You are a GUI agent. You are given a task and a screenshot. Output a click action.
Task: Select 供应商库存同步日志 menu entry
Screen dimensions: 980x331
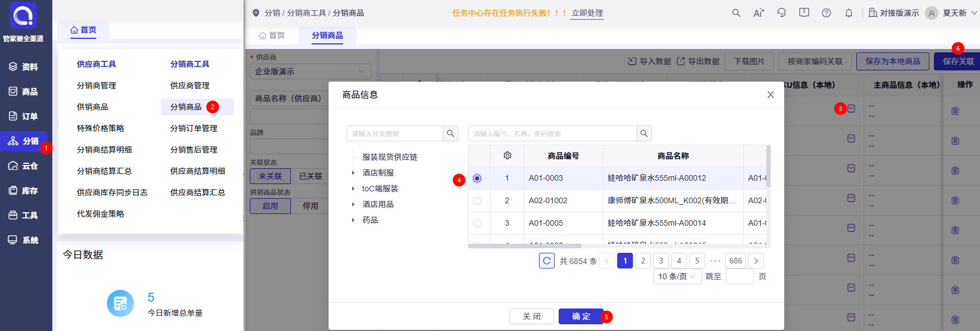click(x=113, y=193)
